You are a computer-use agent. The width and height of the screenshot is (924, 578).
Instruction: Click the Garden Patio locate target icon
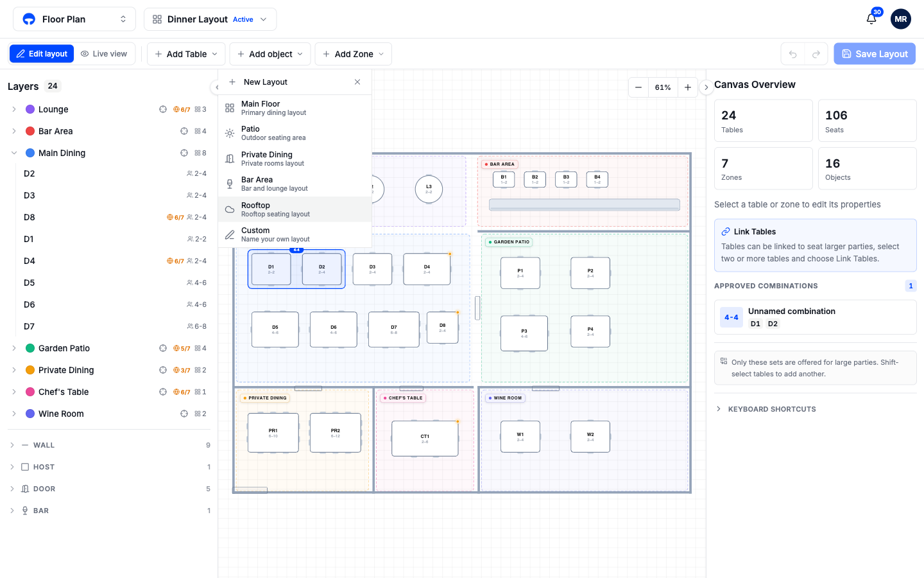163,348
